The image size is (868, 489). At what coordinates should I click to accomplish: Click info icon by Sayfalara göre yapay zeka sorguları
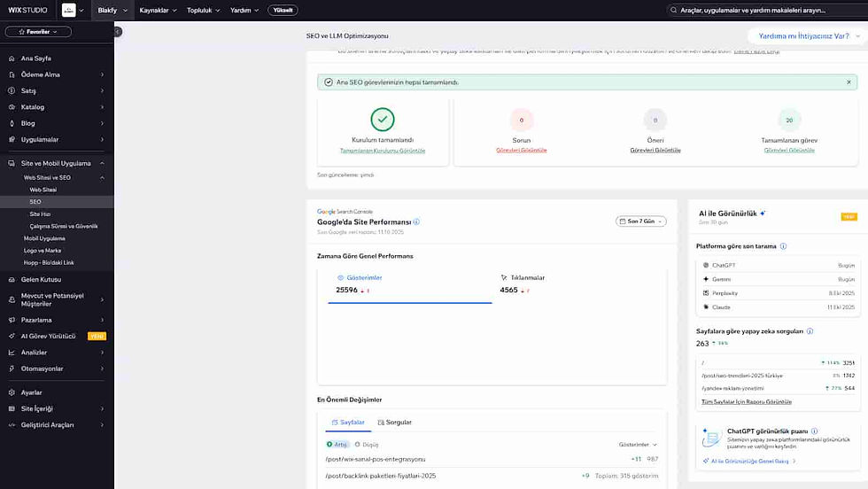tap(810, 331)
